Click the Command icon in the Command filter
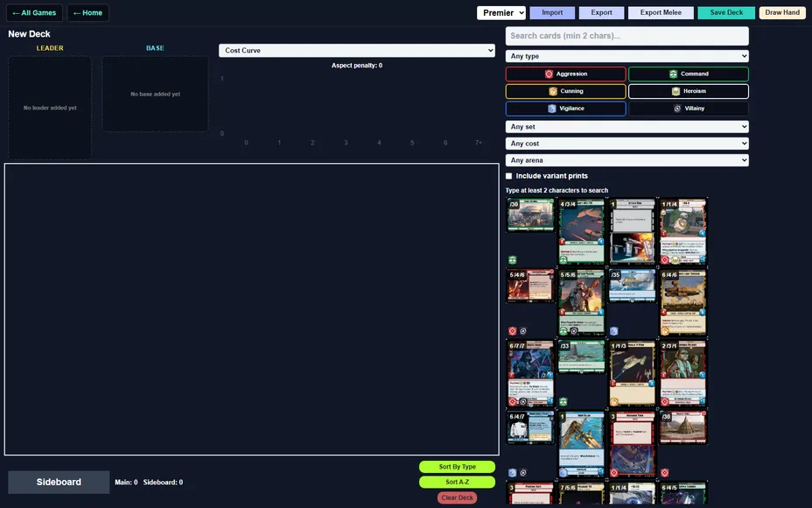This screenshot has height=508, width=812. click(x=673, y=74)
